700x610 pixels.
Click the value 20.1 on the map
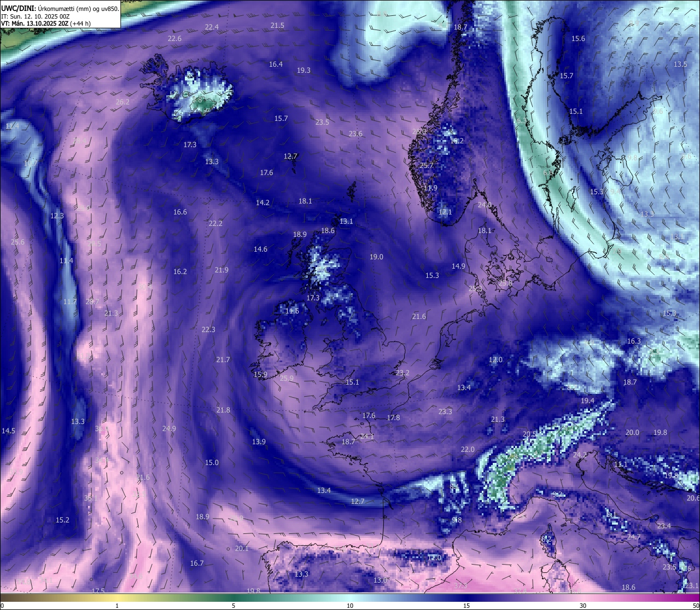[242, 548]
